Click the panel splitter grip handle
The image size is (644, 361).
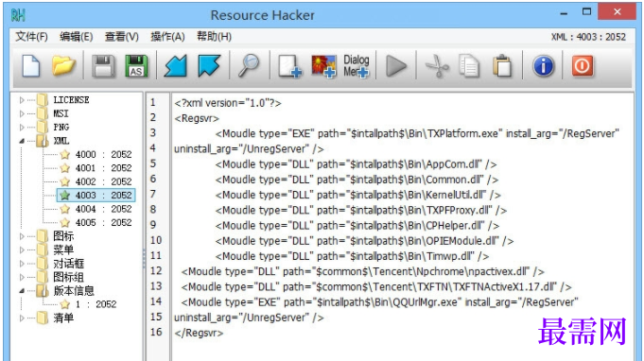144,258
